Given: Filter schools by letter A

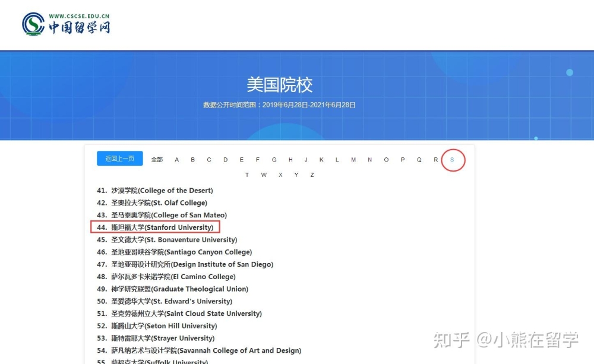Looking at the screenshot, I should coord(176,160).
